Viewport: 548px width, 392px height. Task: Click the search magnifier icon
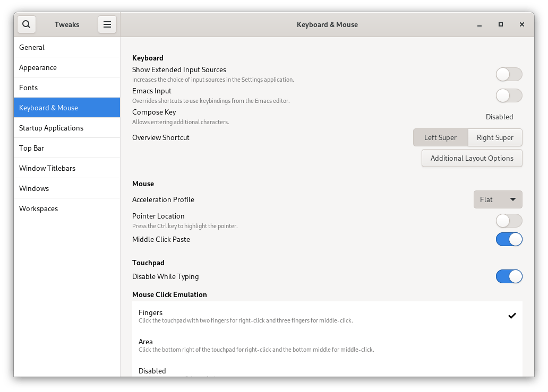tap(27, 24)
